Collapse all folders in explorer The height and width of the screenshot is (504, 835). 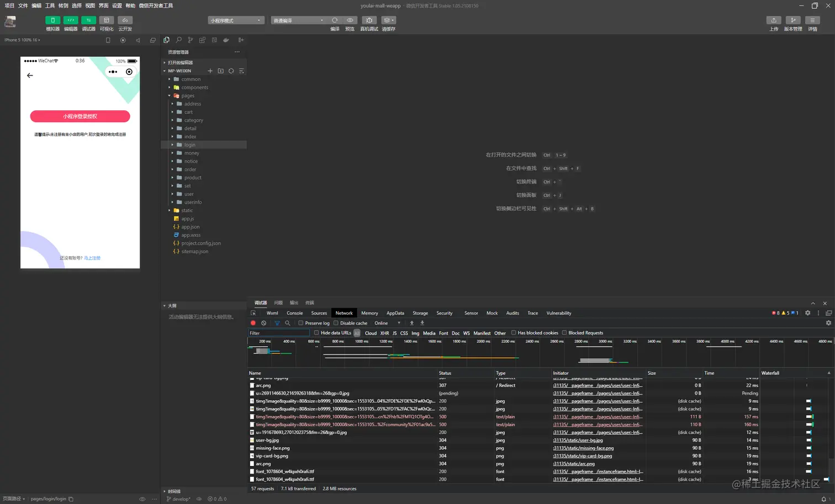241,71
